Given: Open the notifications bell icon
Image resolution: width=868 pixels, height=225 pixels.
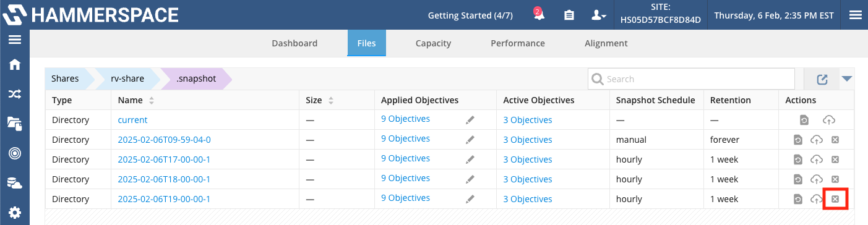Looking at the screenshot, I should point(539,15).
